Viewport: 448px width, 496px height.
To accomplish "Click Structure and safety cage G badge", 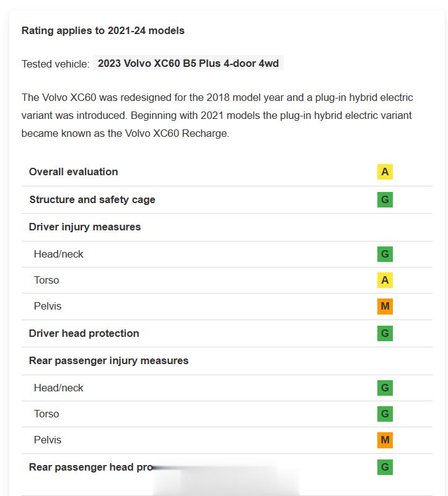I will tap(385, 199).
